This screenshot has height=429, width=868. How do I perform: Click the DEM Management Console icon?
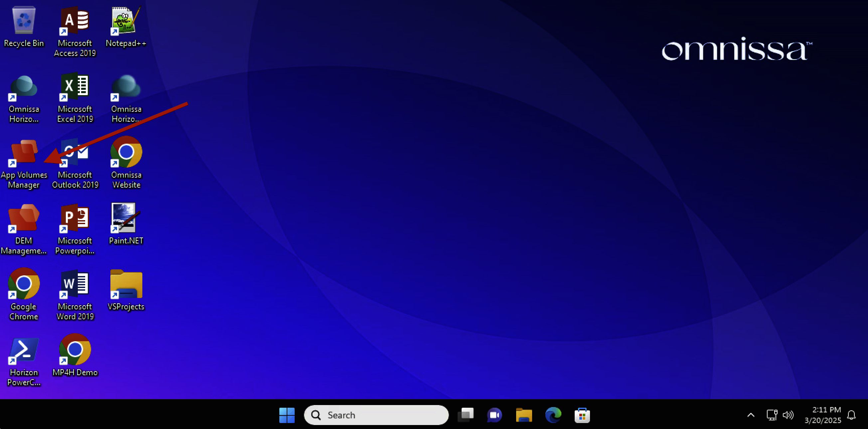(x=24, y=218)
